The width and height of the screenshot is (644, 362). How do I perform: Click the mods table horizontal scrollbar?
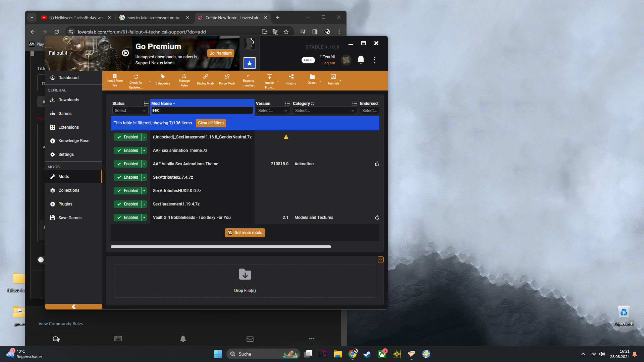221,247
